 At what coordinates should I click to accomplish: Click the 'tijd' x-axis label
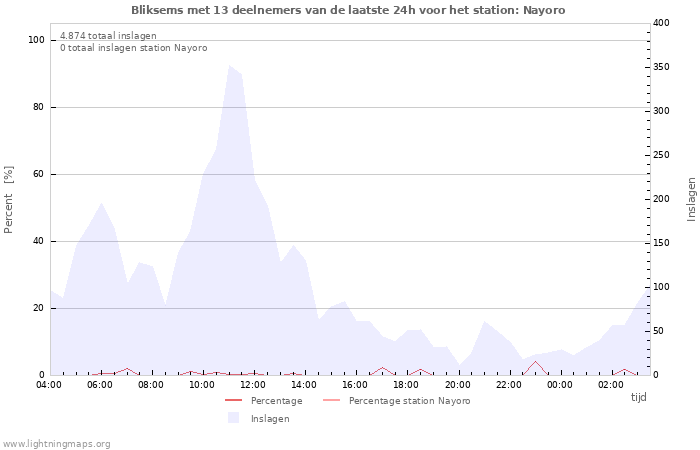[638, 397]
